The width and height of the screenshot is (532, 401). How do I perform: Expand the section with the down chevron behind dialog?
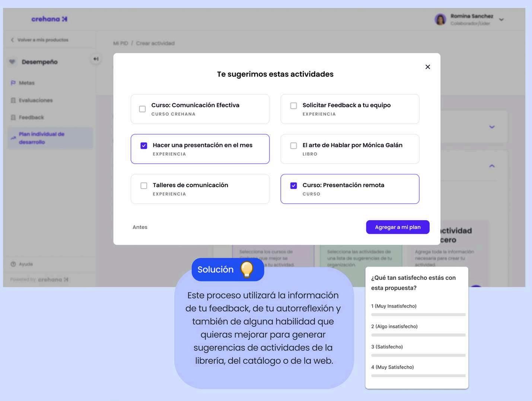click(492, 127)
